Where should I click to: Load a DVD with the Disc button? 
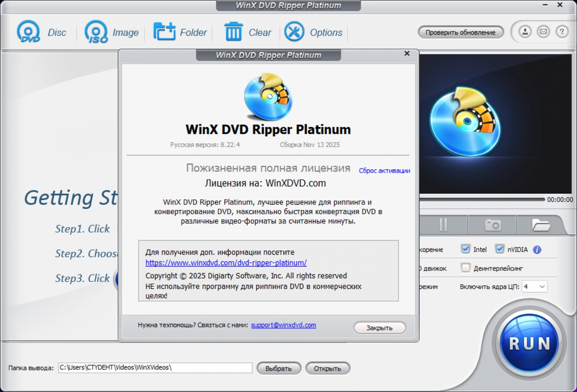pos(42,32)
